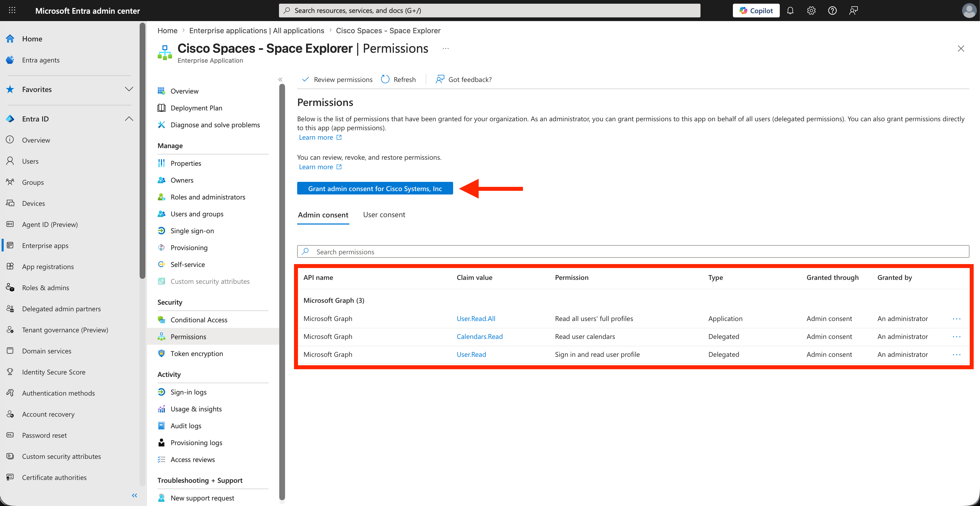This screenshot has height=506, width=980.
Task: Click the Home breadcrumb link
Action: [x=167, y=30]
